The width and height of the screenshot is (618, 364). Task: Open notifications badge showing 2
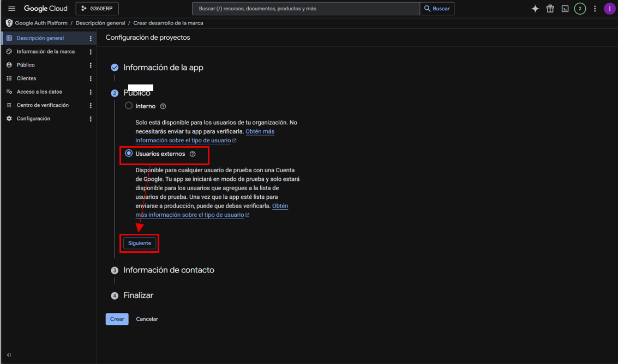[580, 9]
